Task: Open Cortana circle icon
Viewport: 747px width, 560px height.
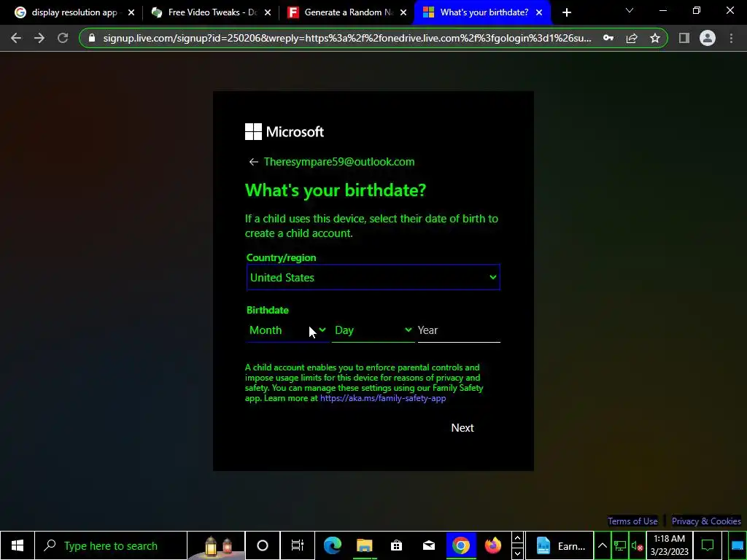Action: point(263,545)
